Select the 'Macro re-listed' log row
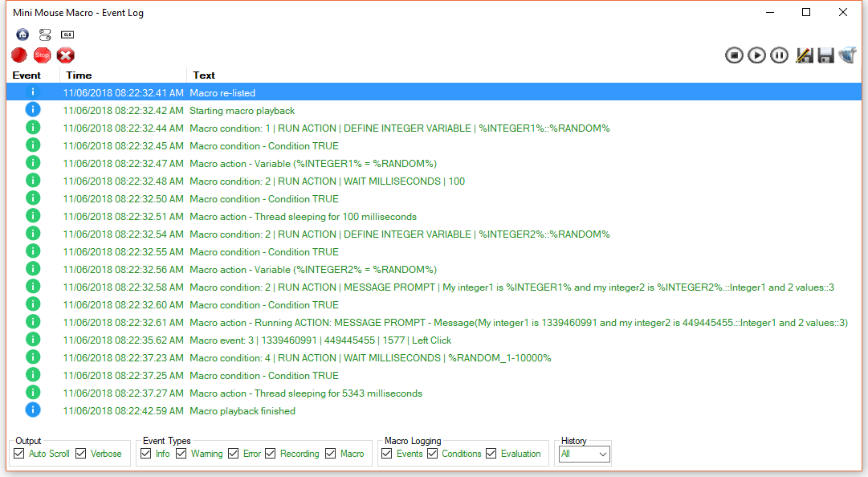The image size is (868, 477). (x=434, y=92)
